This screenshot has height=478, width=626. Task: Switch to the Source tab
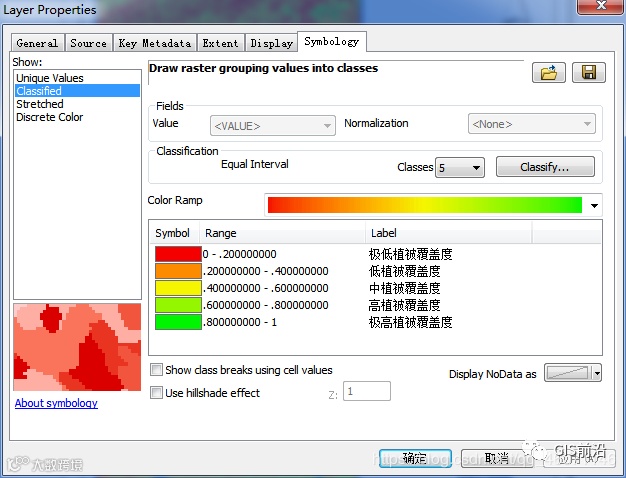tap(89, 43)
